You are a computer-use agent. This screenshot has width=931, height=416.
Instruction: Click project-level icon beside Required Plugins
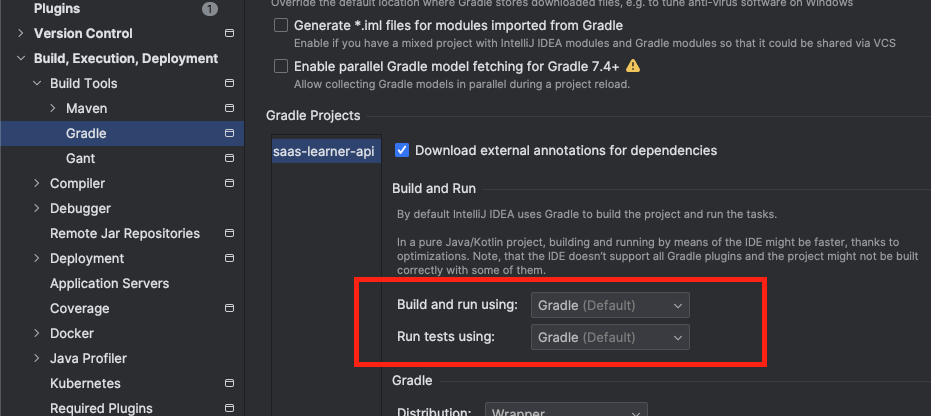click(229, 408)
